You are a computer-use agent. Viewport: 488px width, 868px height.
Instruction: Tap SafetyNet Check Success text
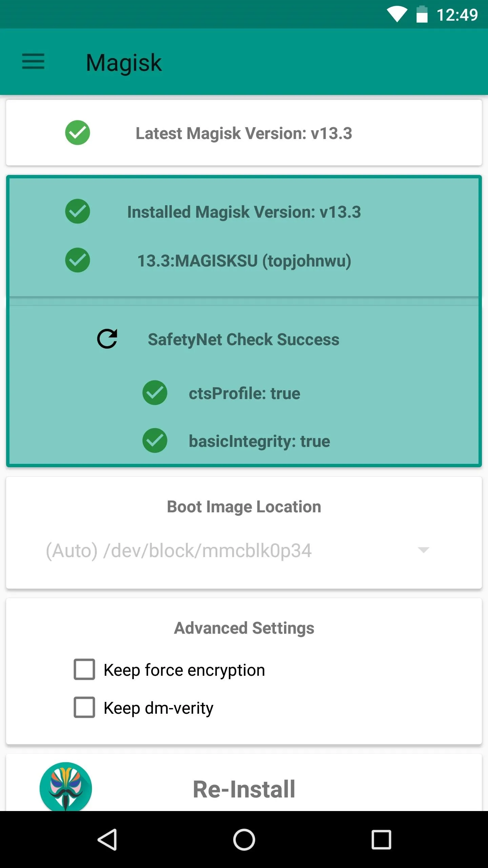(x=244, y=339)
